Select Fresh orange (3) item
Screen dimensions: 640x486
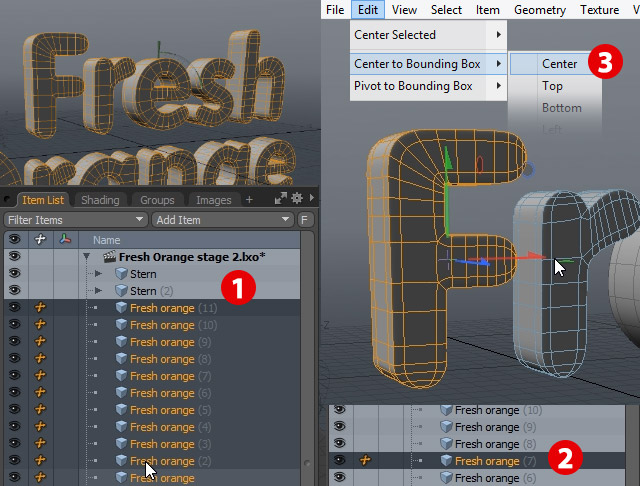click(x=171, y=444)
